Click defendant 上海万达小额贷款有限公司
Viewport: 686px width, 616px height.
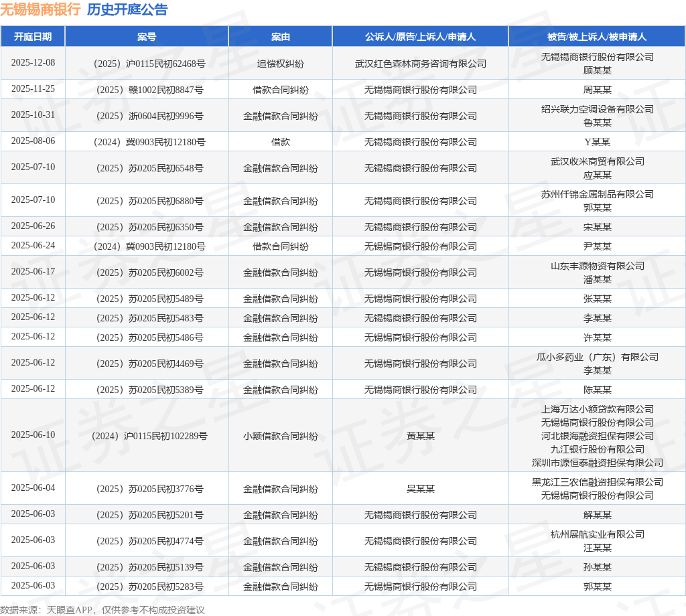pyautogui.click(x=597, y=409)
